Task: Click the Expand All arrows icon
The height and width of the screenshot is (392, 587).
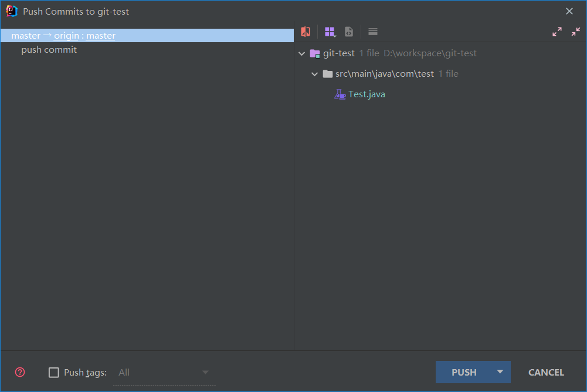Action: [557, 32]
